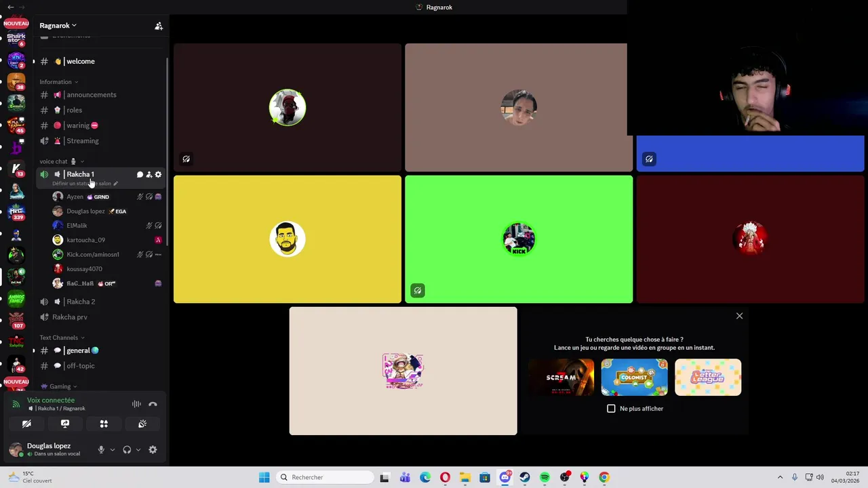Viewport: 868px width, 488px height.
Task: Select the green Kick participant tile
Action: pyautogui.click(x=519, y=239)
